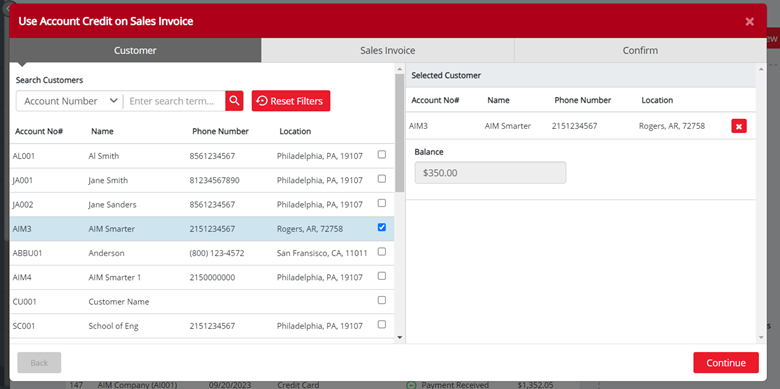Image resolution: width=780 pixels, height=389 pixels.
Task: Click phone number 2150000000
Action: [212, 277]
